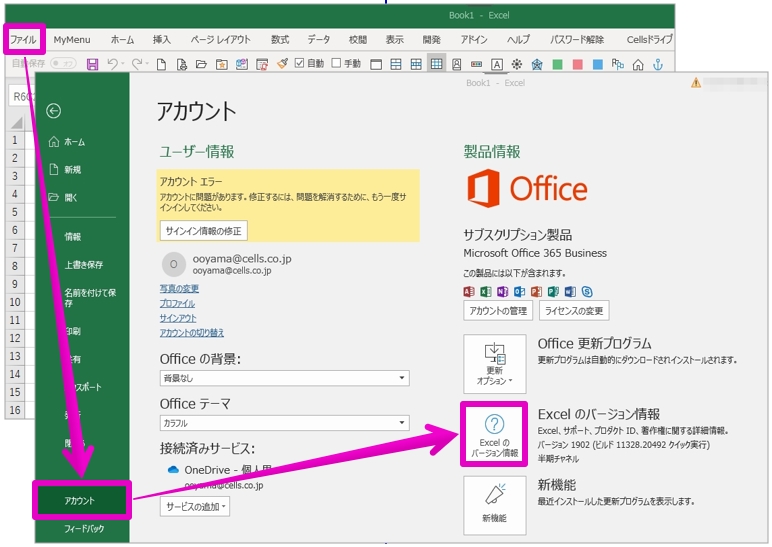
Task: Click the Outlook app icon under product info
Action: [x=519, y=291]
